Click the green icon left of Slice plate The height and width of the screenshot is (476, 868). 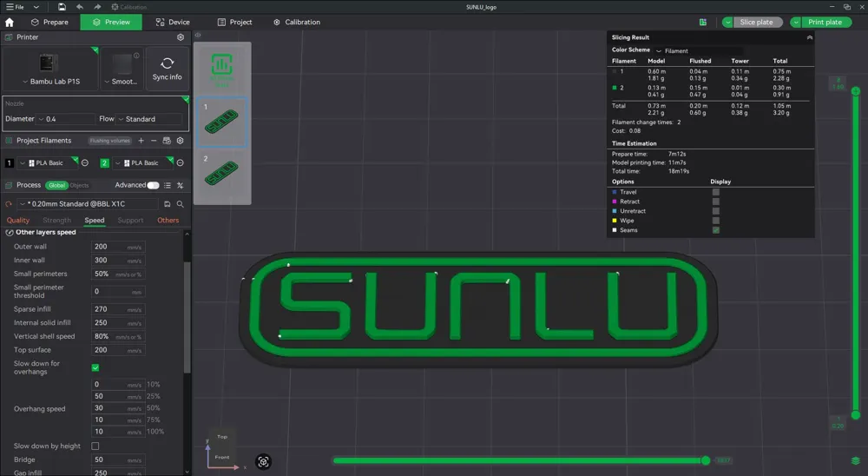point(702,23)
